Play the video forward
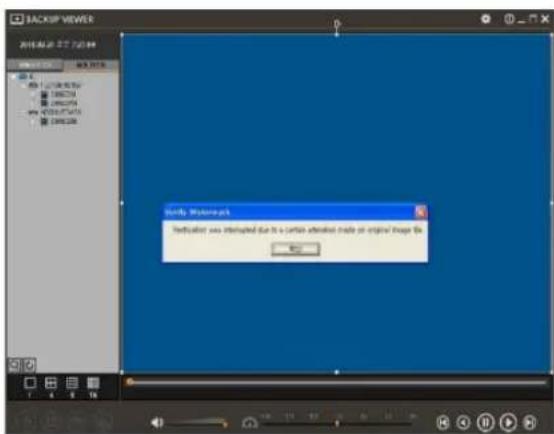 [x=508, y=422]
